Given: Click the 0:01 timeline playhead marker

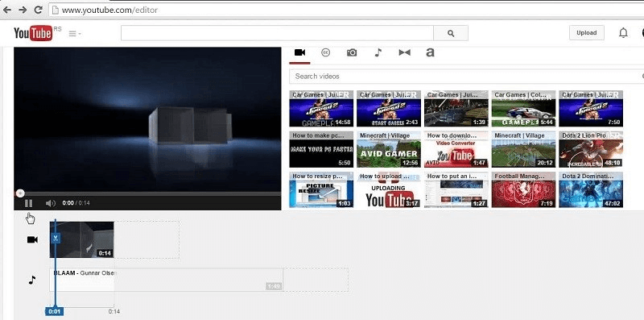Looking at the screenshot, I should tap(54, 311).
